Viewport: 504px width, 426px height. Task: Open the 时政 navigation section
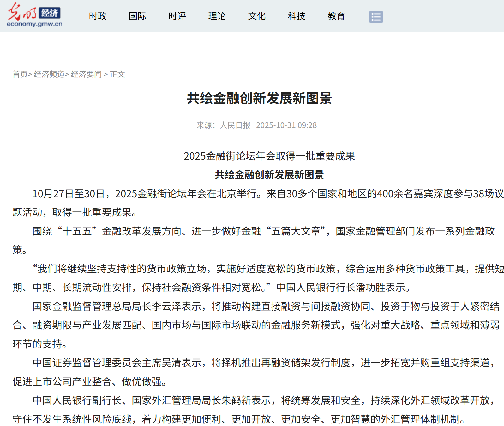tap(98, 16)
